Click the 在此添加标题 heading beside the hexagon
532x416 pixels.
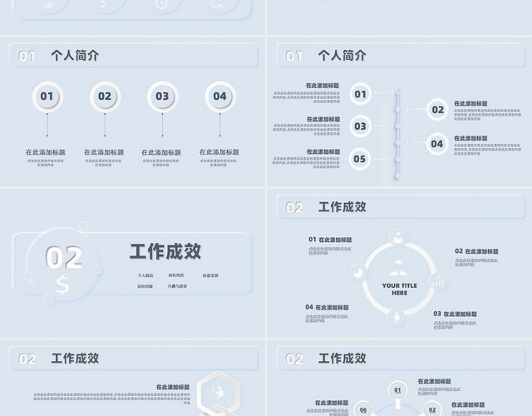173,387
